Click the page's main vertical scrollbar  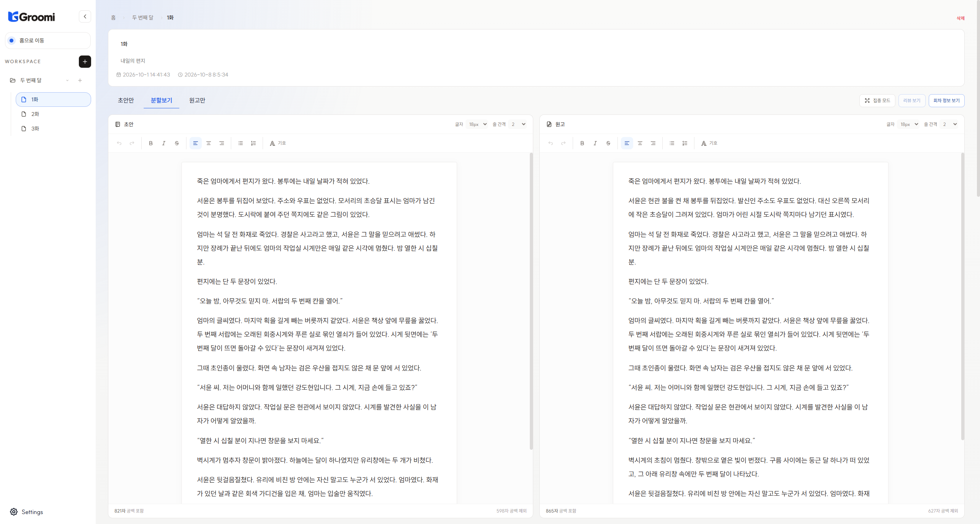pos(978,99)
